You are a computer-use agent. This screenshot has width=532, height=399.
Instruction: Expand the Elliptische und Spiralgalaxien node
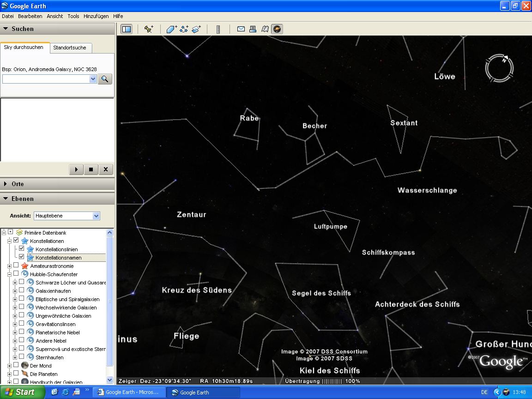point(15,299)
